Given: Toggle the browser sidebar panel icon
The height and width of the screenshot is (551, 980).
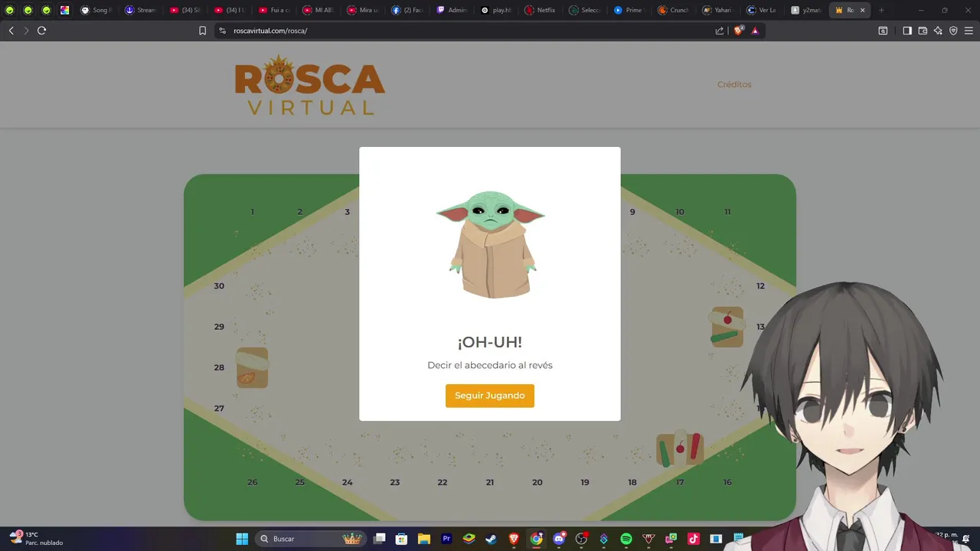Looking at the screenshot, I should (907, 31).
